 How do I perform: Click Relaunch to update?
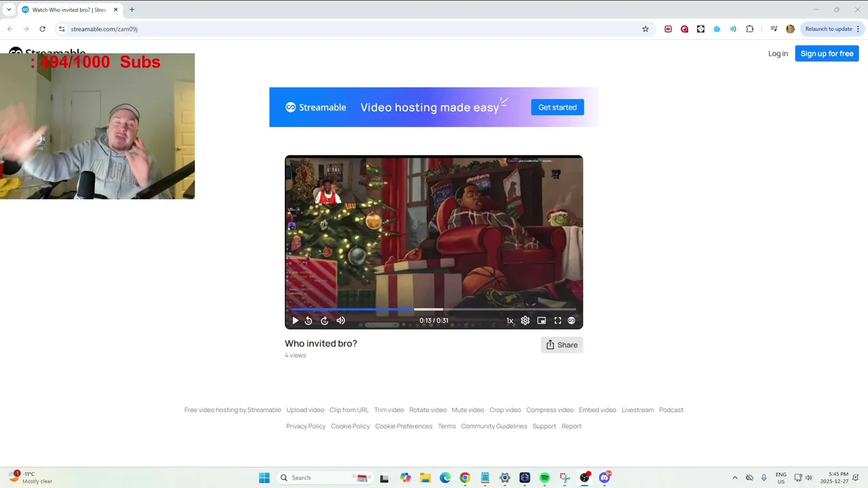pyautogui.click(x=829, y=29)
